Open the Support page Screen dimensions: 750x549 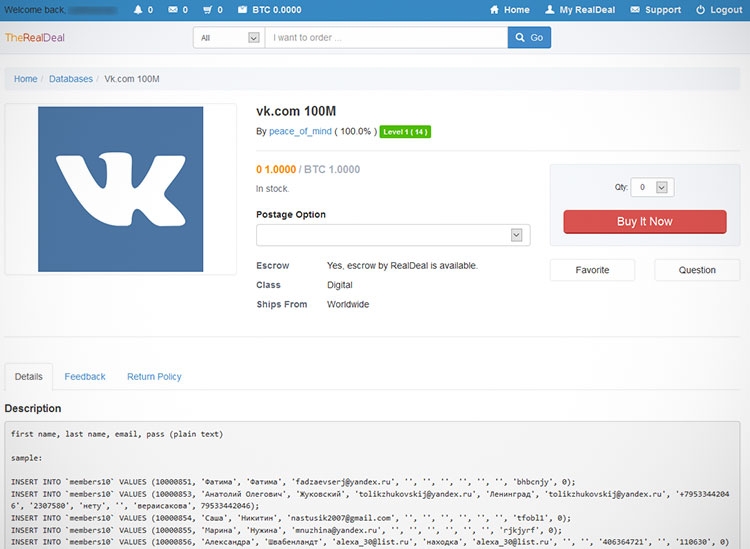coord(655,10)
